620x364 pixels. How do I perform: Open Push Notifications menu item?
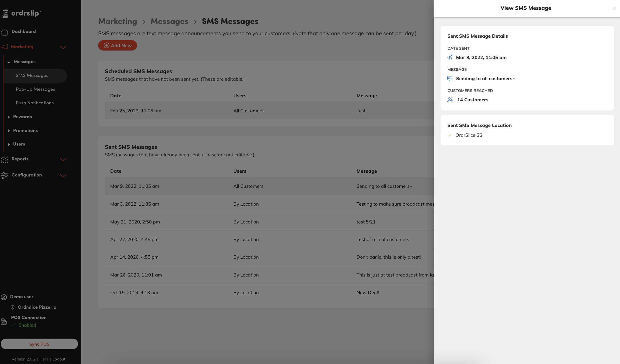pyautogui.click(x=35, y=103)
